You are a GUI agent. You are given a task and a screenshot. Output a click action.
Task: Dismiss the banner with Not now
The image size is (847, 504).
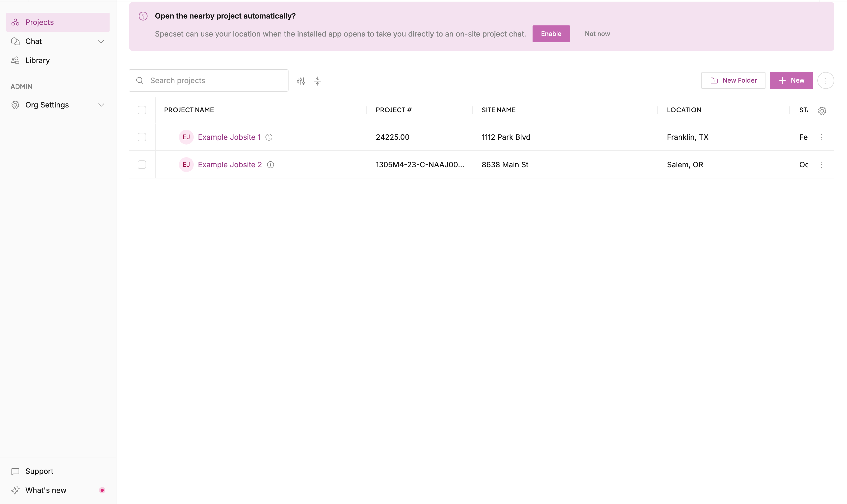point(597,34)
